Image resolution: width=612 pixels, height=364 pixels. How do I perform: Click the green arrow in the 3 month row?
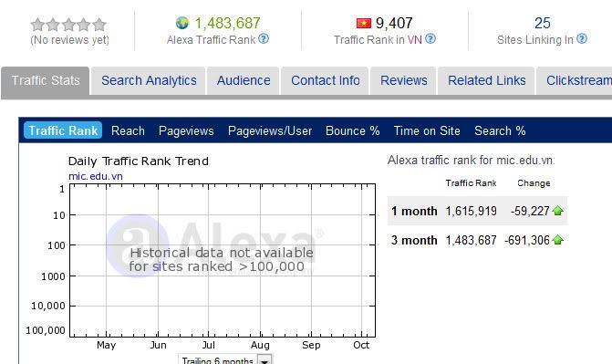[558, 240]
